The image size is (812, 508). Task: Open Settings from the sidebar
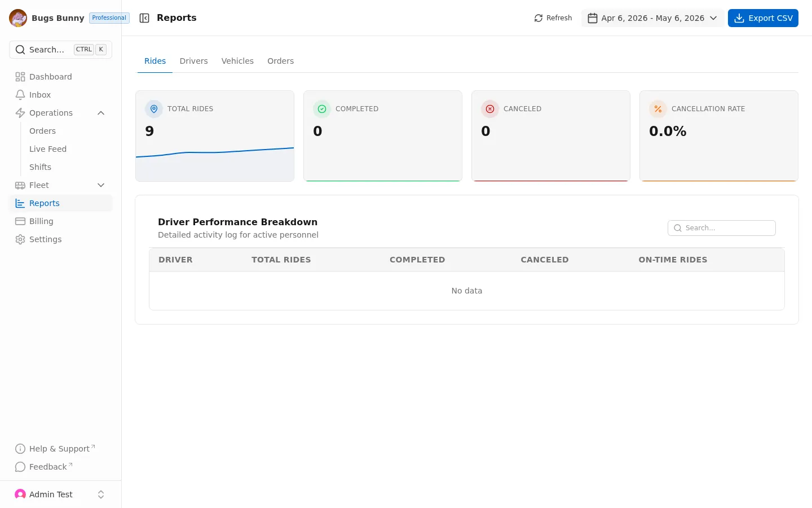61,239
